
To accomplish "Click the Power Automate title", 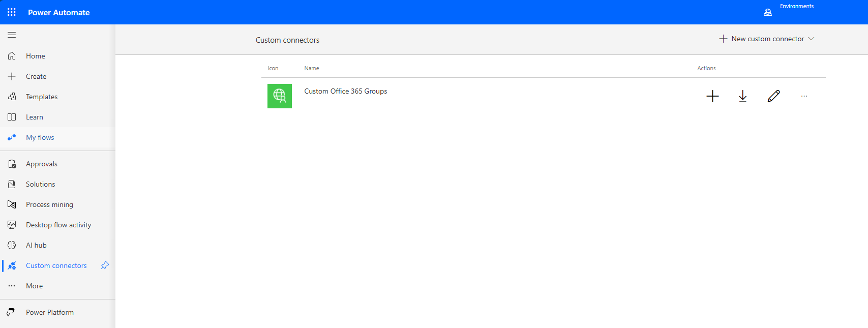I will click(x=59, y=12).
